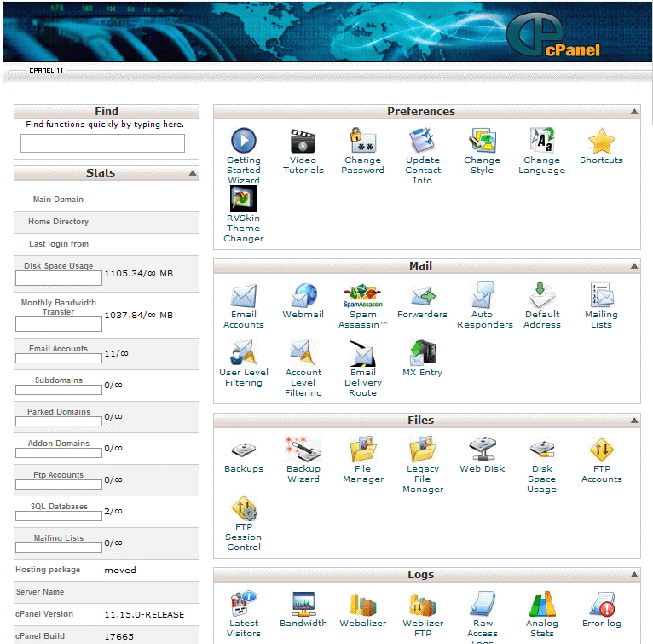Click bandwidth value 1037.84/∞ MB
Screen dimensions: 653x644
[138, 315]
